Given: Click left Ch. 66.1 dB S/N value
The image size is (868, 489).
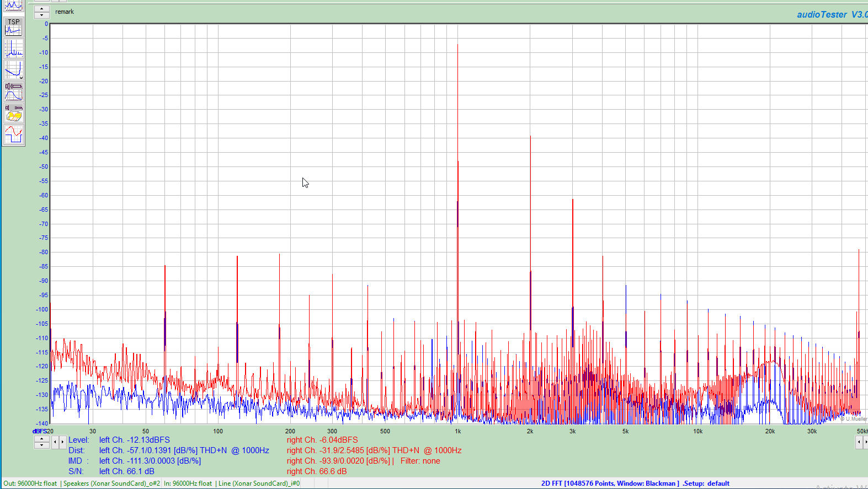Looking at the screenshot, I should pyautogui.click(x=127, y=471).
